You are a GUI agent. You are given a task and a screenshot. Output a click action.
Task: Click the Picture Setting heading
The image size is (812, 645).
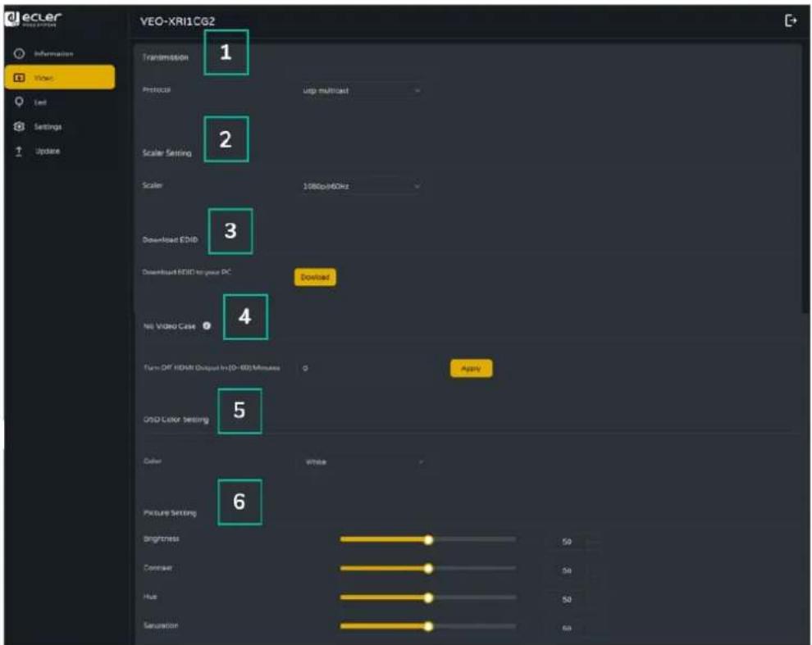point(170,512)
